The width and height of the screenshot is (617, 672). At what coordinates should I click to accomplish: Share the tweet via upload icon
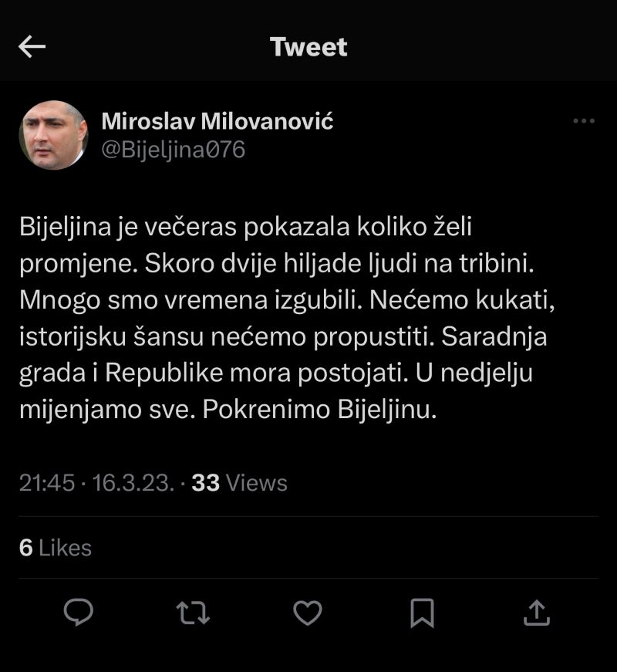click(x=537, y=613)
